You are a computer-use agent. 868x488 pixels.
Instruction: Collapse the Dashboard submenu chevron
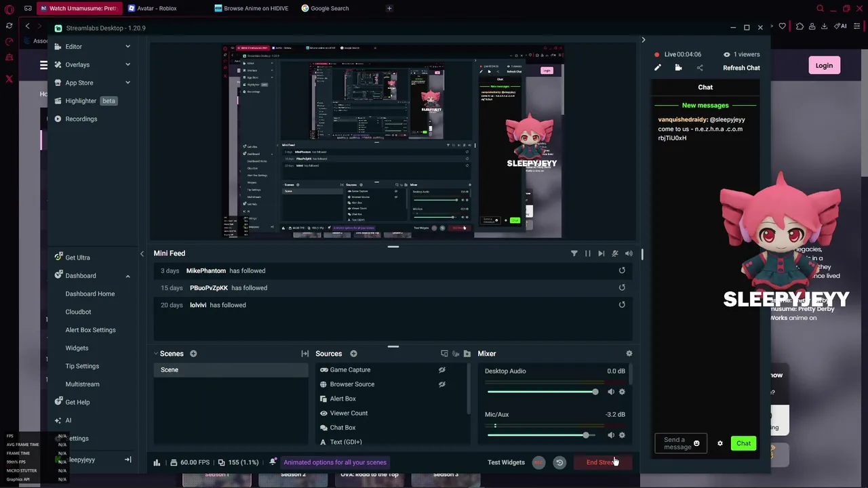[127, 276]
